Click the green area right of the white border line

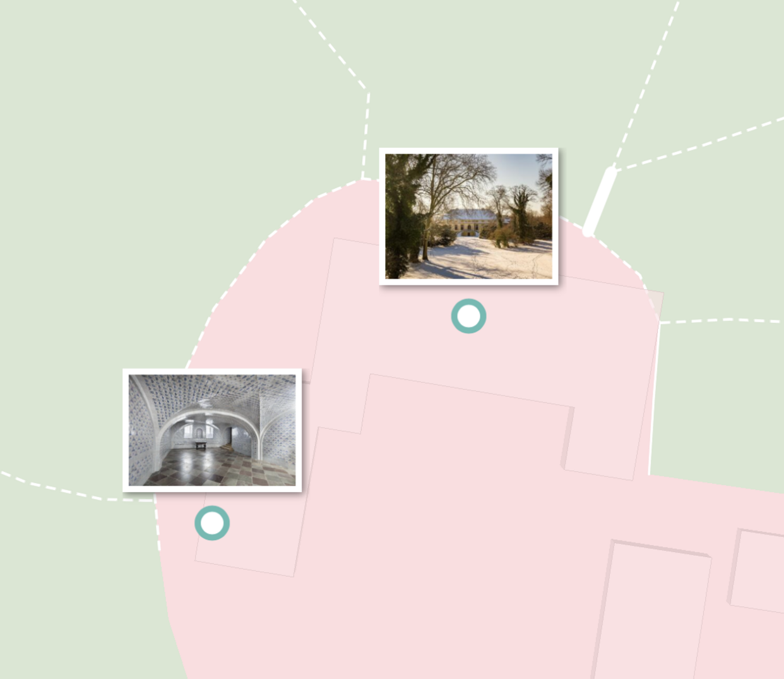tap(720, 404)
